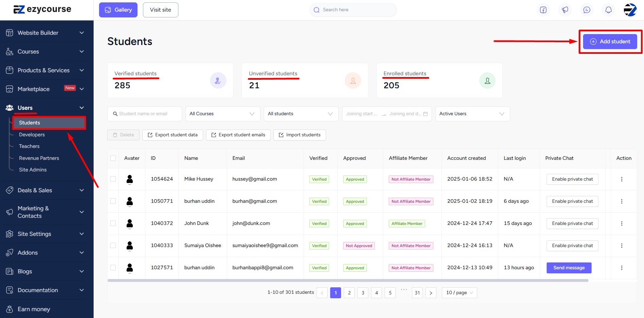
Task: Click the ezycourse logo
Action: (42, 9)
